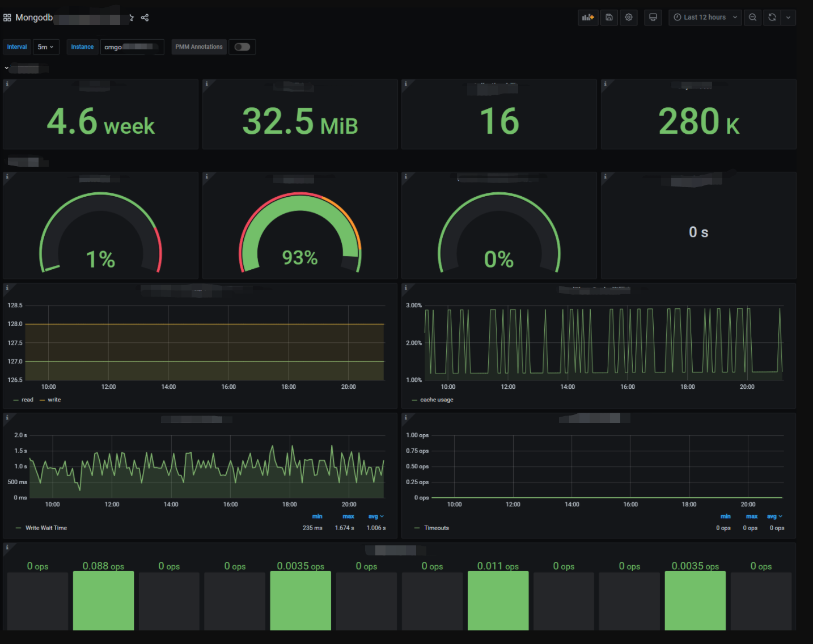The image size is (813, 644).
Task: Open dashboard settings gear
Action: point(629,18)
